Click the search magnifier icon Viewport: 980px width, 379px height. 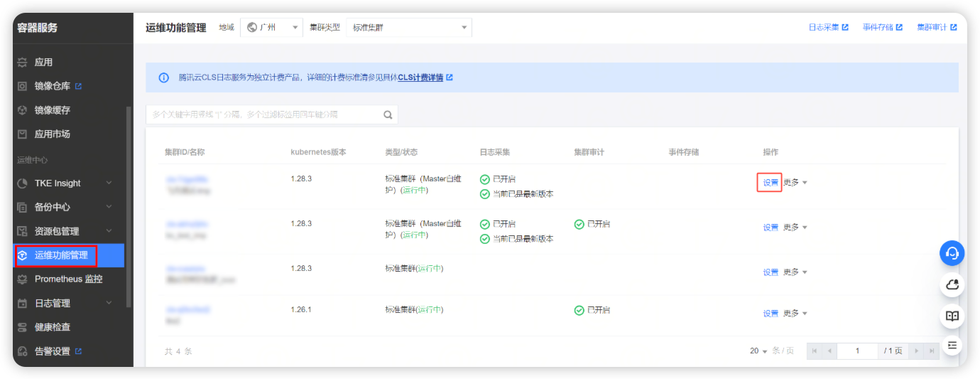[x=388, y=114]
